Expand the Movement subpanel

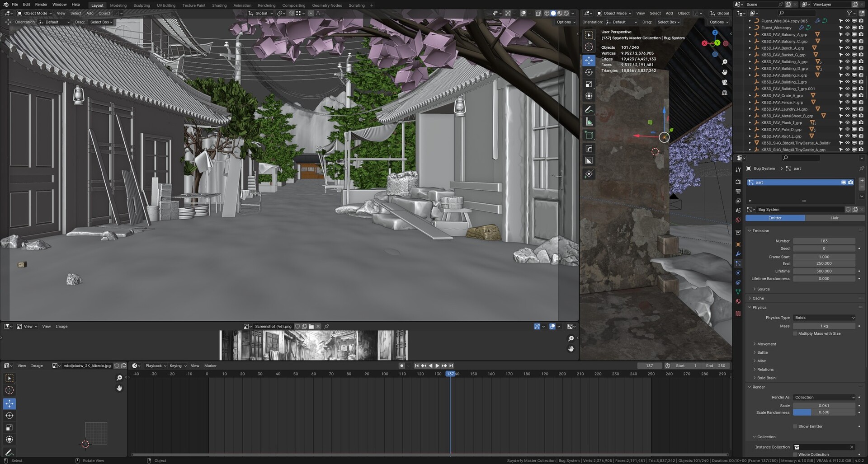766,344
